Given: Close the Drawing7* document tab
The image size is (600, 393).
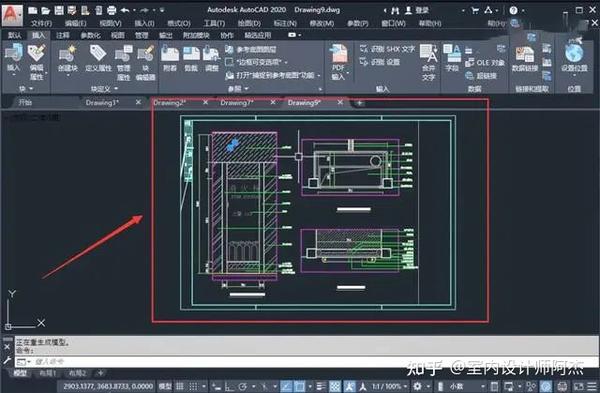Looking at the screenshot, I should click(272, 102).
